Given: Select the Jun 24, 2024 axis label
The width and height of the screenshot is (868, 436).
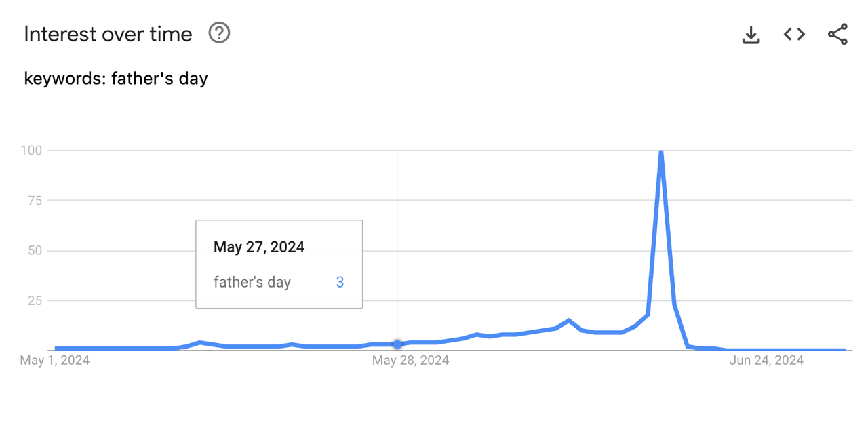Looking at the screenshot, I should coord(766,360).
